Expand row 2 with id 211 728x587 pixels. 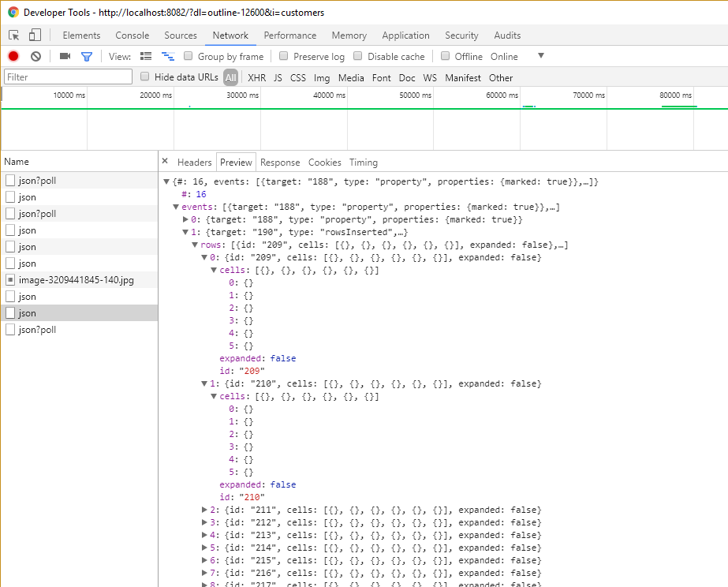point(203,510)
